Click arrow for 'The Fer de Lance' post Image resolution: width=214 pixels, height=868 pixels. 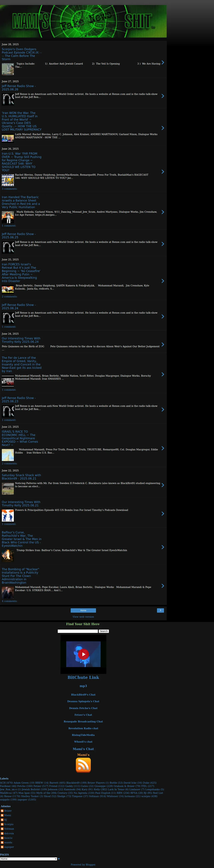[x=163, y=374]
